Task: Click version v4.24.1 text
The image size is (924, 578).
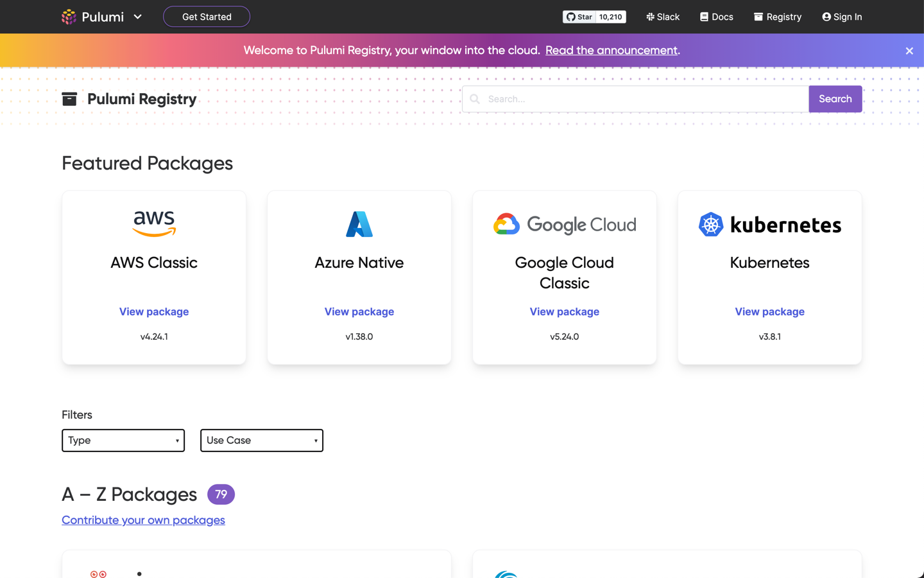Action: point(154,337)
